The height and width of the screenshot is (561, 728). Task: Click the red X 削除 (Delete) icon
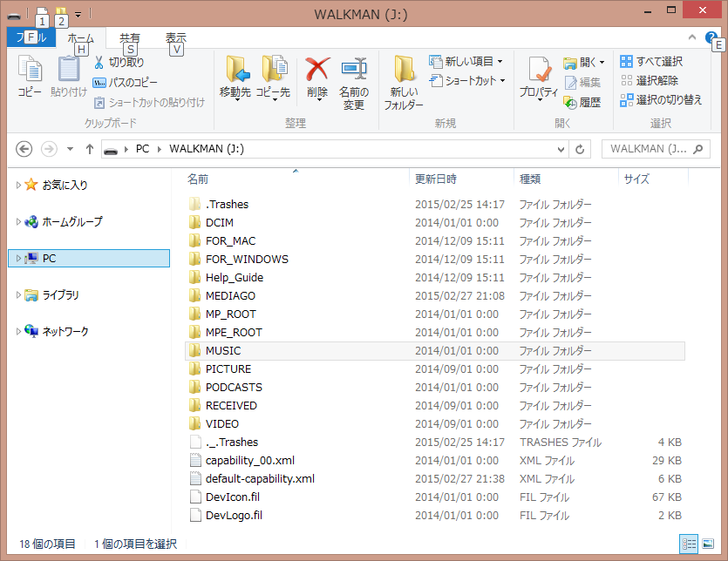click(x=318, y=69)
